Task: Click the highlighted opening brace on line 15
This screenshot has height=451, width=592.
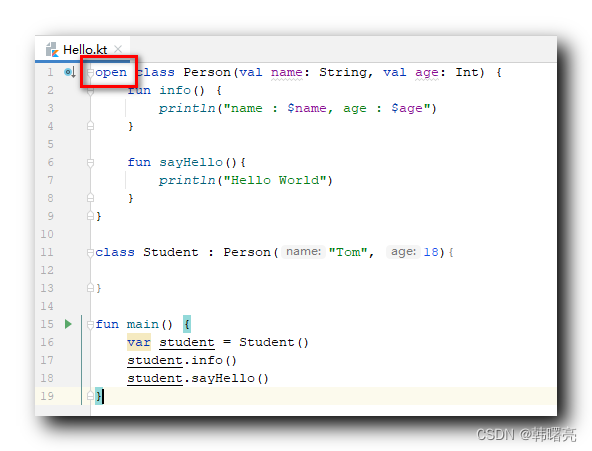Action: 187,324
